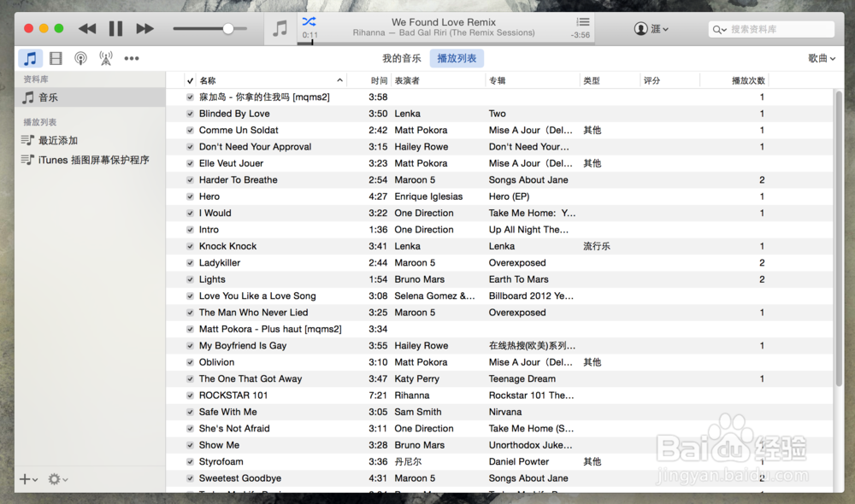Image resolution: width=855 pixels, height=504 pixels.
Task: Select the Styrofoam song row
Action: click(499, 462)
